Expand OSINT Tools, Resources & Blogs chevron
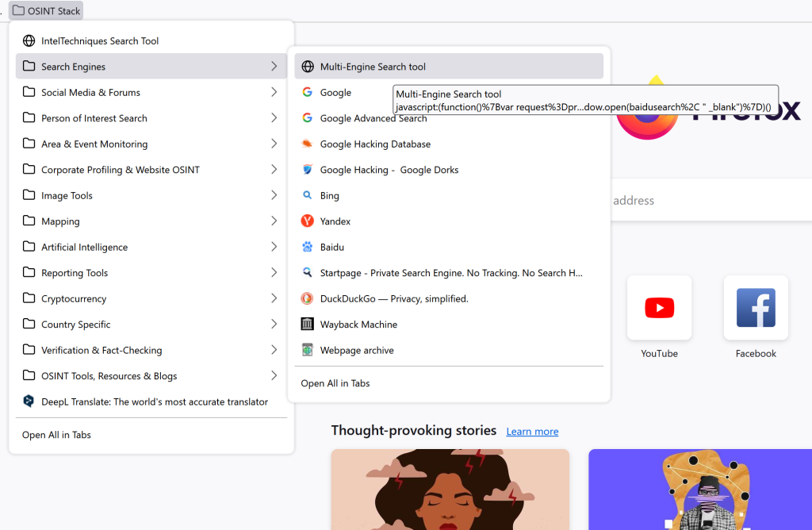Image resolution: width=812 pixels, height=530 pixels. pyautogui.click(x=274, y=375)
